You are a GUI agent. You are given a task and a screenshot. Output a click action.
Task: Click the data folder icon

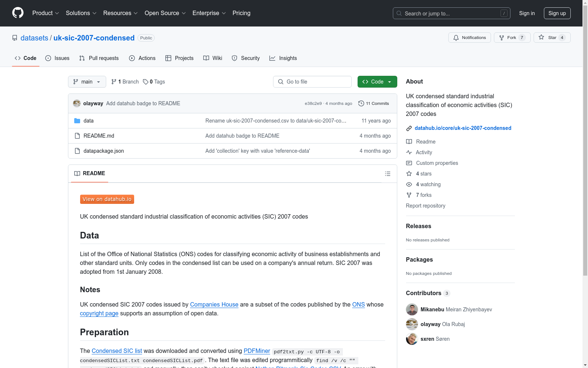(77, 121)
